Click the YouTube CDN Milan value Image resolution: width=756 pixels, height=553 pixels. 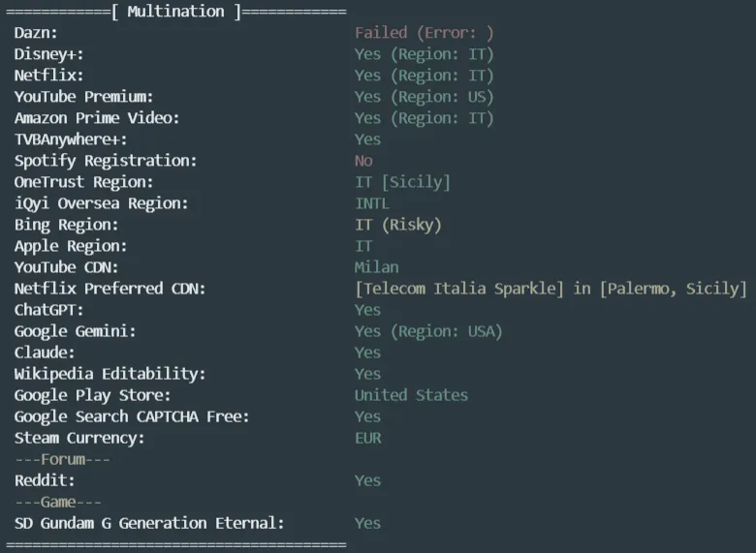click(x=376, y=267)
